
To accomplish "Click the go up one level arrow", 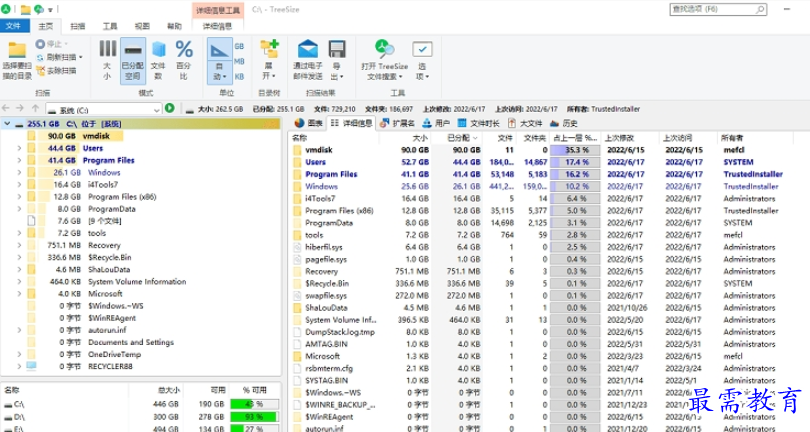I will [x=35, y=109].
